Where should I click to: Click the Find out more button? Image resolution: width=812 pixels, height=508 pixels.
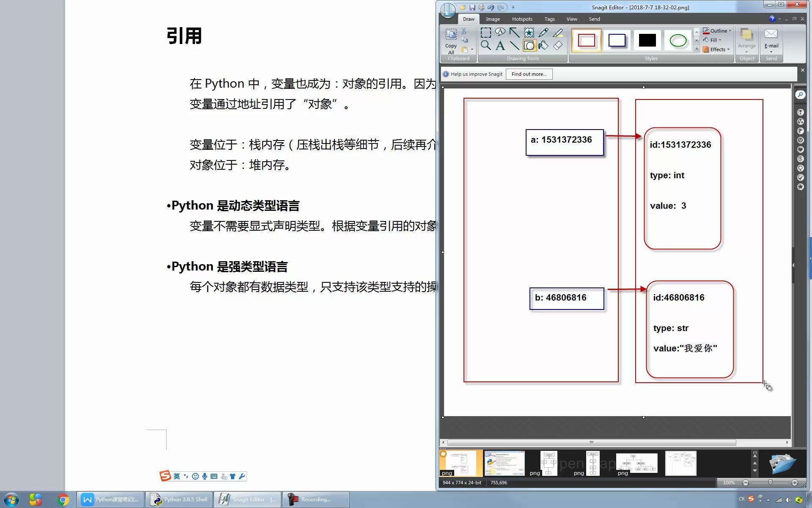pos(529,74)
